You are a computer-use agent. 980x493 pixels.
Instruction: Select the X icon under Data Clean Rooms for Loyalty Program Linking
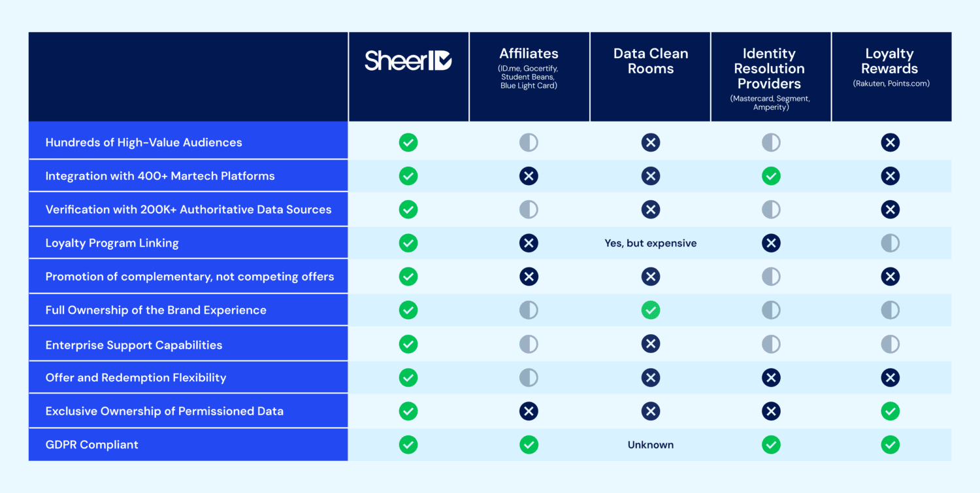[651, 243]
